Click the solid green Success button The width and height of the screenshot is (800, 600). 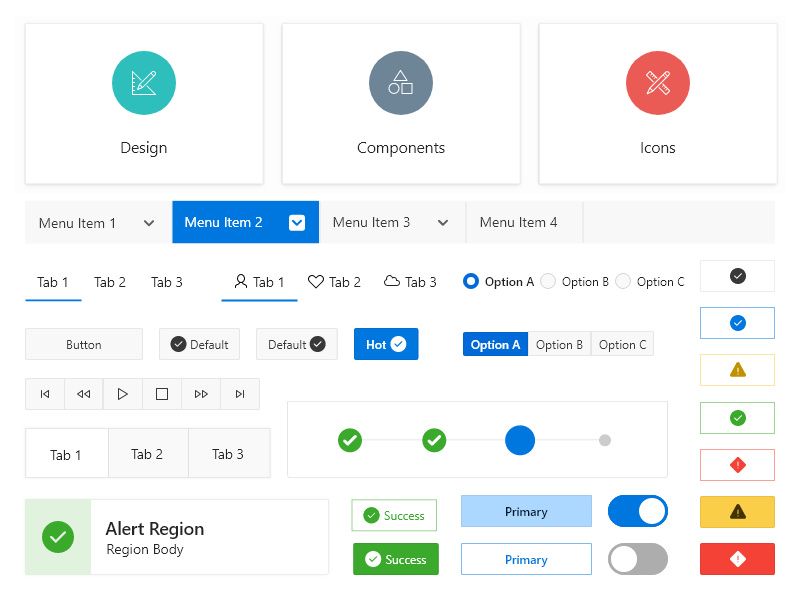396,559
